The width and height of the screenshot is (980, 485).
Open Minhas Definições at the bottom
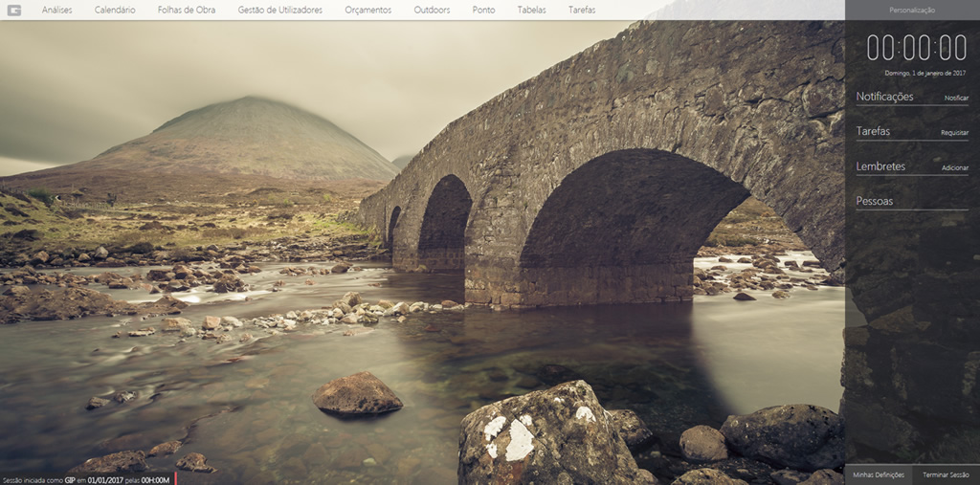pyautogui.click(x=879, y=474)
